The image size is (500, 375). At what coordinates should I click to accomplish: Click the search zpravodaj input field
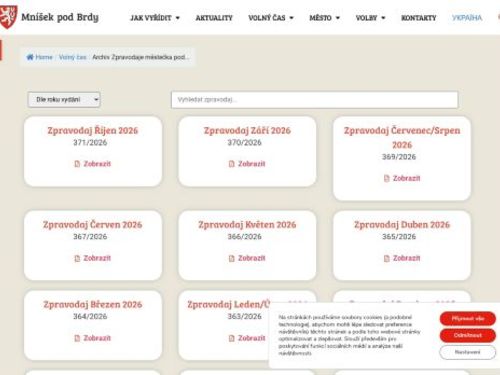point(315,100)
